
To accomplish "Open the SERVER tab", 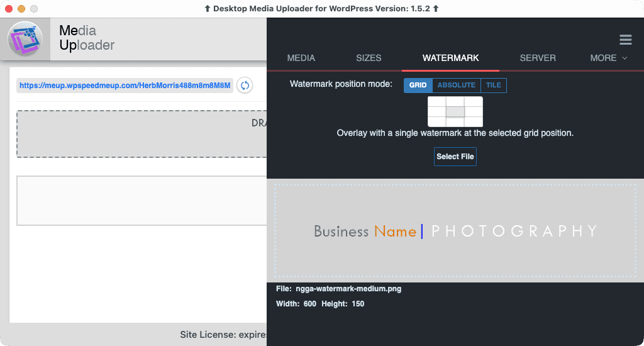I will (x=538, y=58).
